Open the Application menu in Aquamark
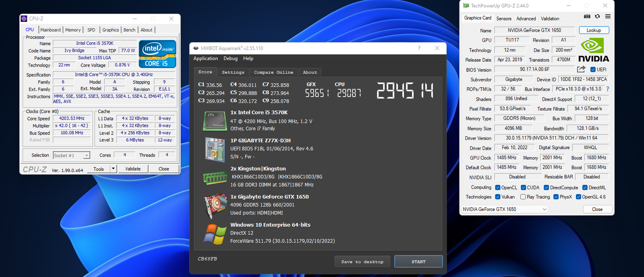The height and width of the screenshot is (277, 644). (x=206, y=58)
